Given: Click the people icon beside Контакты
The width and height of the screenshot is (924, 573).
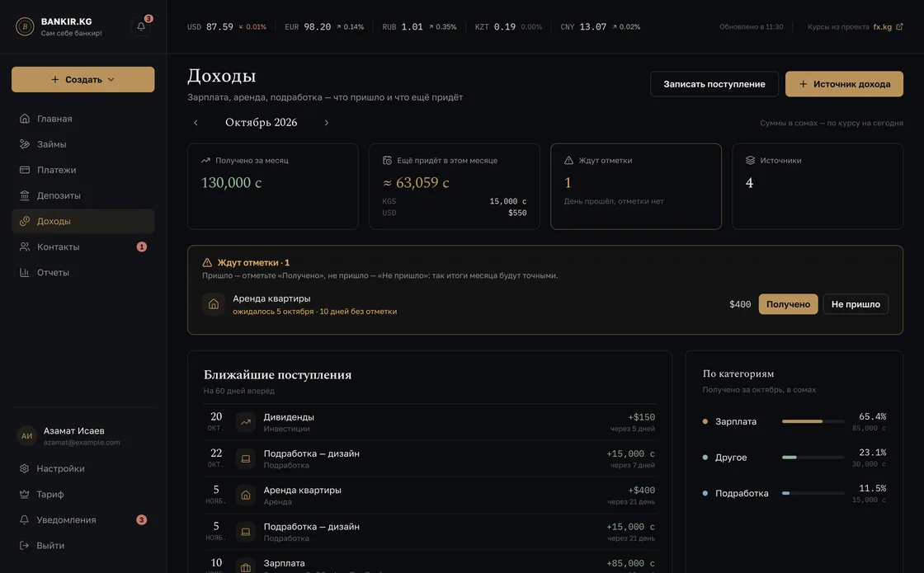Looking at the screenshot, I should (25, 247).
